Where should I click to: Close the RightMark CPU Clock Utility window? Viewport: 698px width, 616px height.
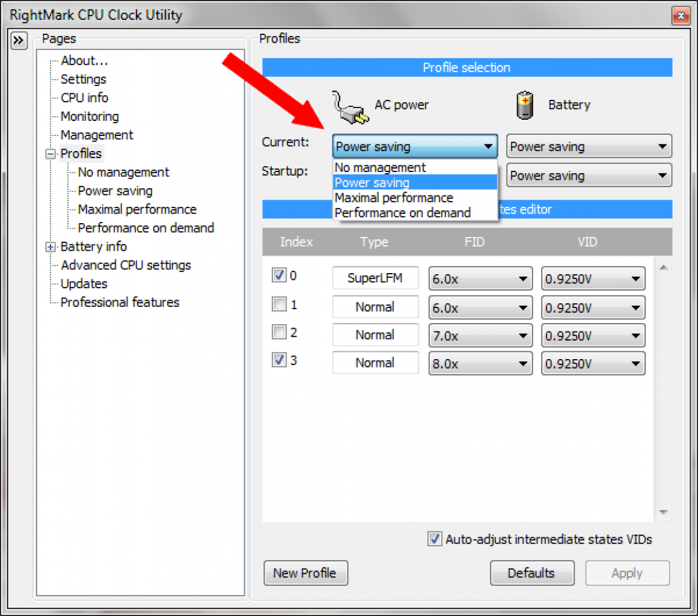(x=681, y=16)
